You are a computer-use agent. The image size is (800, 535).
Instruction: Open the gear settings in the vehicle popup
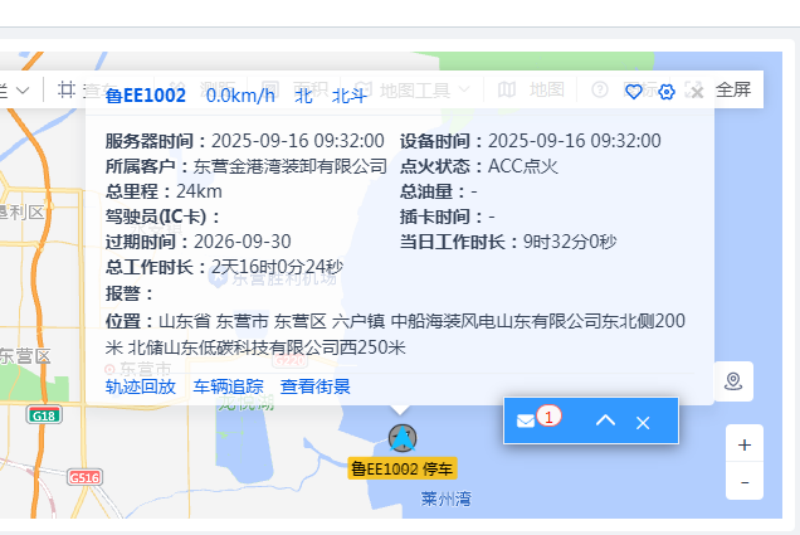(x=667, y=91)
